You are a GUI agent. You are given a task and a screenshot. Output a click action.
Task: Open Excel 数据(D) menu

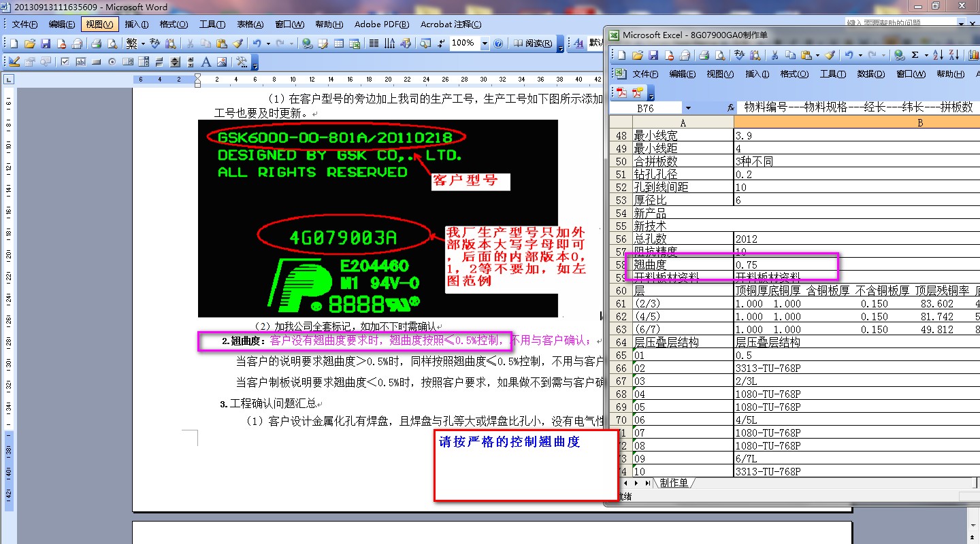870,74
